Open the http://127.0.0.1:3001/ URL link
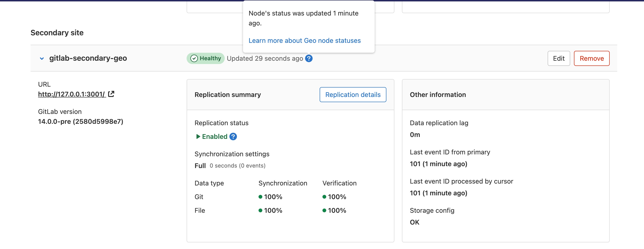Image resolution: width=644 pixels, height=249 pixels. (72, 94)
